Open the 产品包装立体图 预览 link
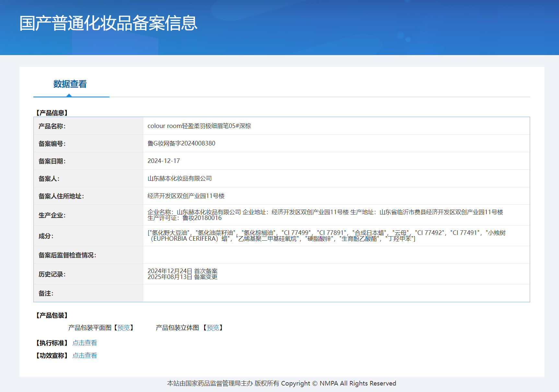Viewport: 559px width, 392px height. (213, 328)
